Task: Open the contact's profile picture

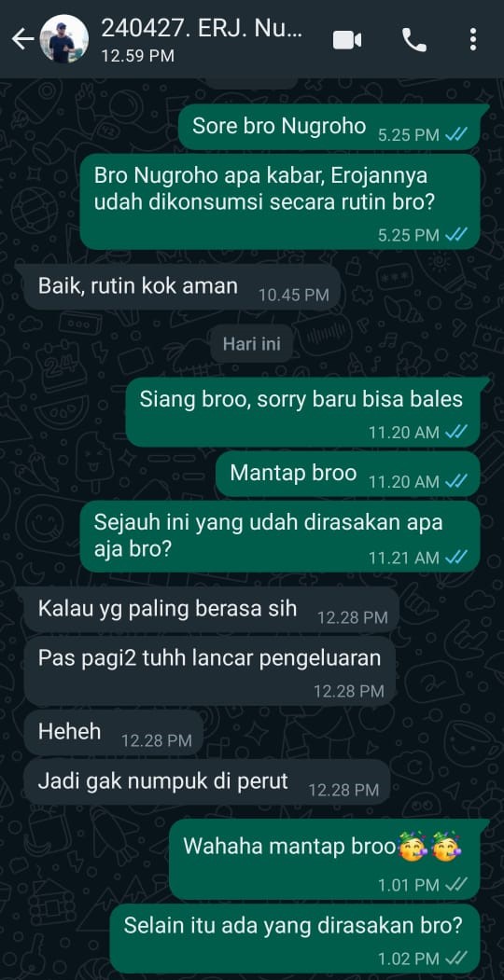Action: 63,39
